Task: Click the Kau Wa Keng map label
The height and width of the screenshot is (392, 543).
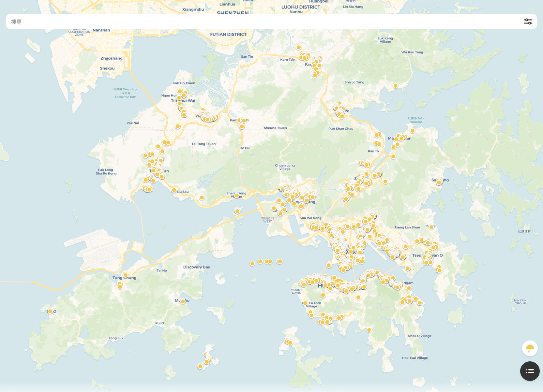Action: 310,218
